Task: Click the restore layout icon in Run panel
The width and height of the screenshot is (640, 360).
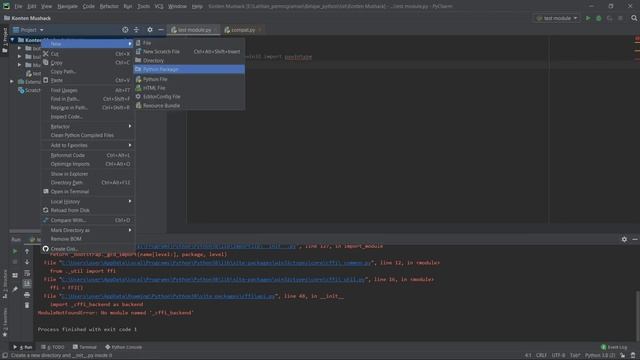Action: point(15,276)
